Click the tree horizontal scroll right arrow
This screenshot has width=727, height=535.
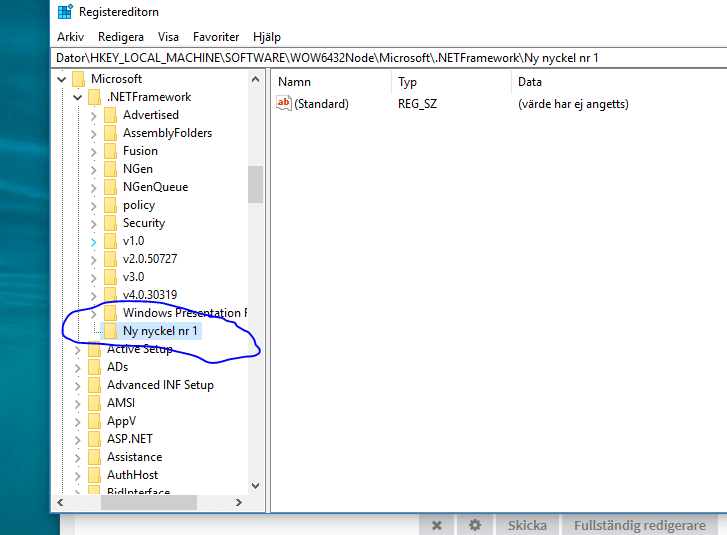238,503
